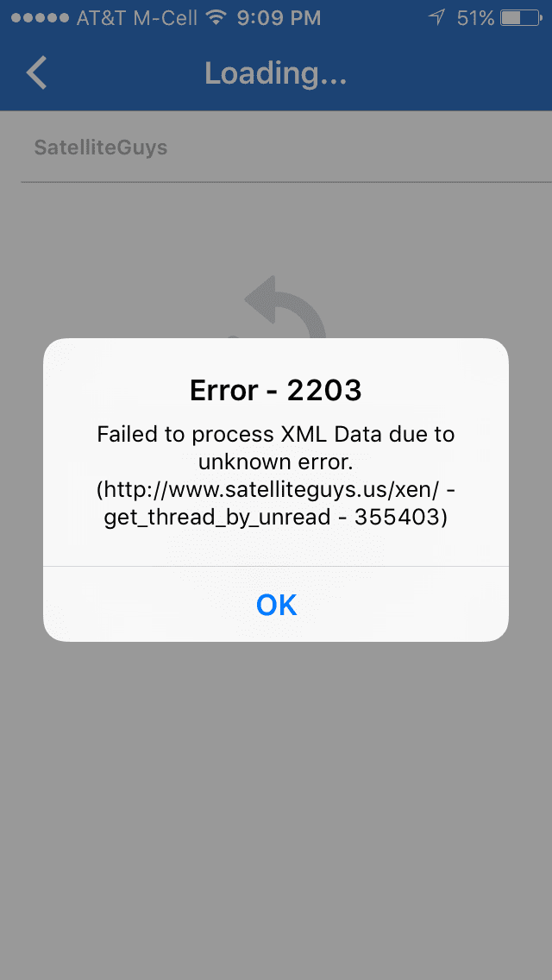This screenshot has width=552, height=980.
Task: Tap the battery icon in the status bar
Action: [x=521, y=18]
